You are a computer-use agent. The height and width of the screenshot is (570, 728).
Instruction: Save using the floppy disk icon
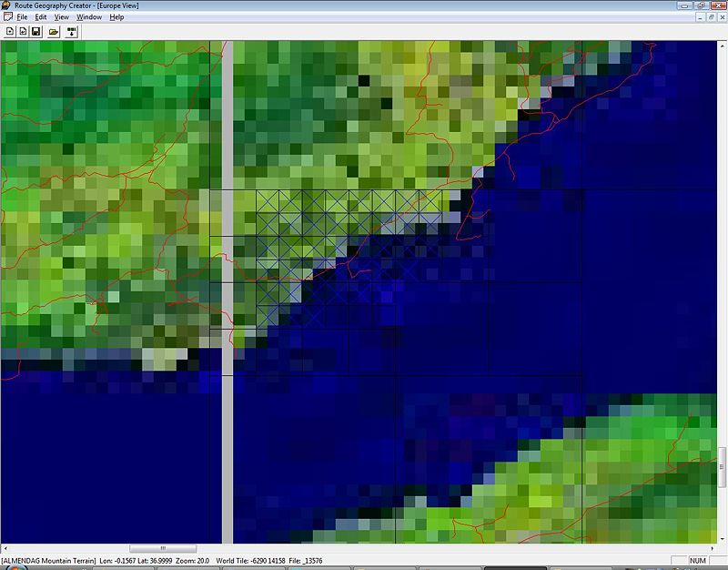click(x=35, y=32)
